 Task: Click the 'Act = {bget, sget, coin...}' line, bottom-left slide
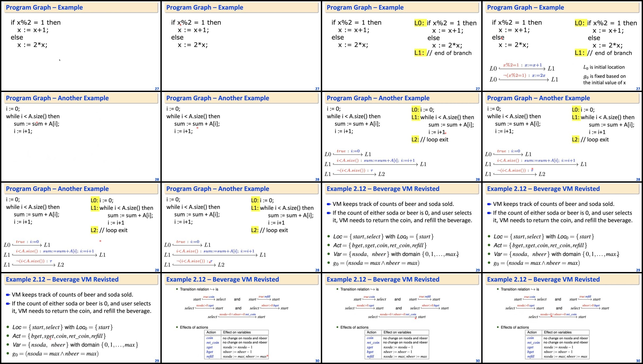(59, 336)
